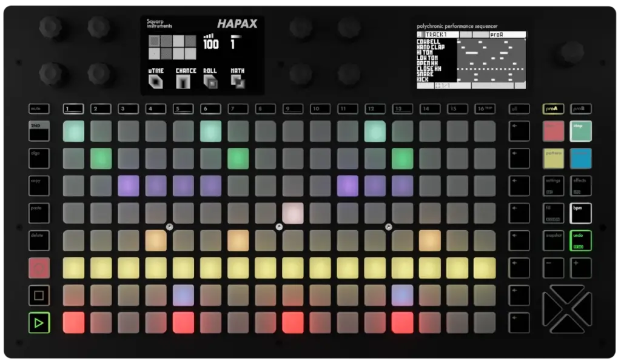This screenshot has height=364, width=621.
Task: Toggle lit orange step in column 14
Action: pos(429,240)
